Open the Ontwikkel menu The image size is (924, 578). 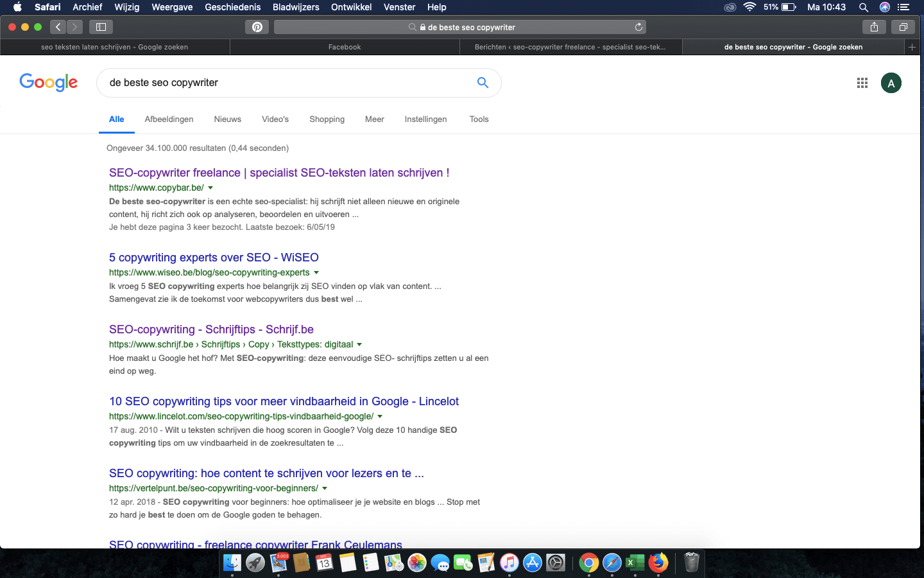(351, 7)
